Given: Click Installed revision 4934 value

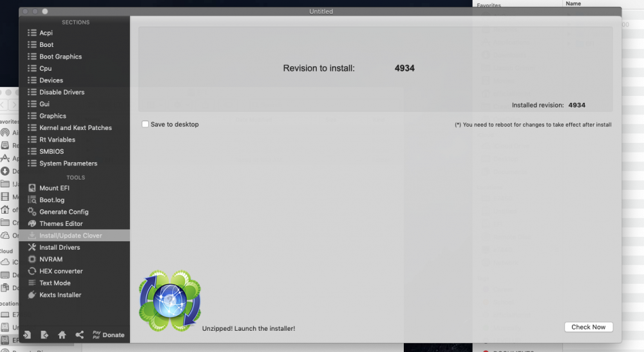Looking at the screenshot, I should pos(576,105).
